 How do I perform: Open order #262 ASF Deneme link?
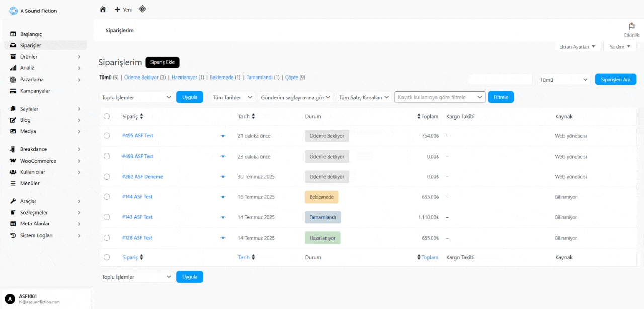click(x=142, y=177)
